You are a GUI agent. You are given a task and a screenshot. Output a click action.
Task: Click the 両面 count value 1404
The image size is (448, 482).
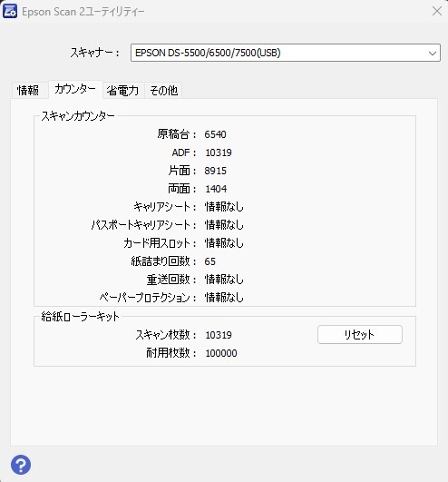(216, 189)
